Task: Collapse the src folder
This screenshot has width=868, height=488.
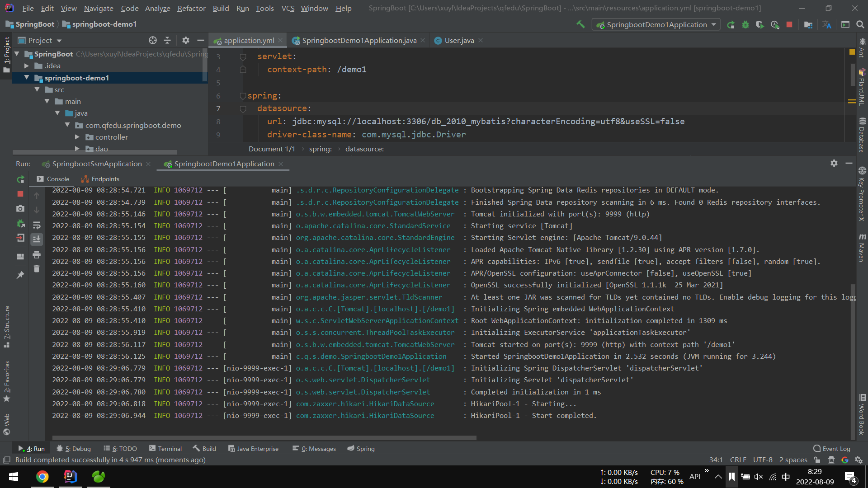Action: 37,89
